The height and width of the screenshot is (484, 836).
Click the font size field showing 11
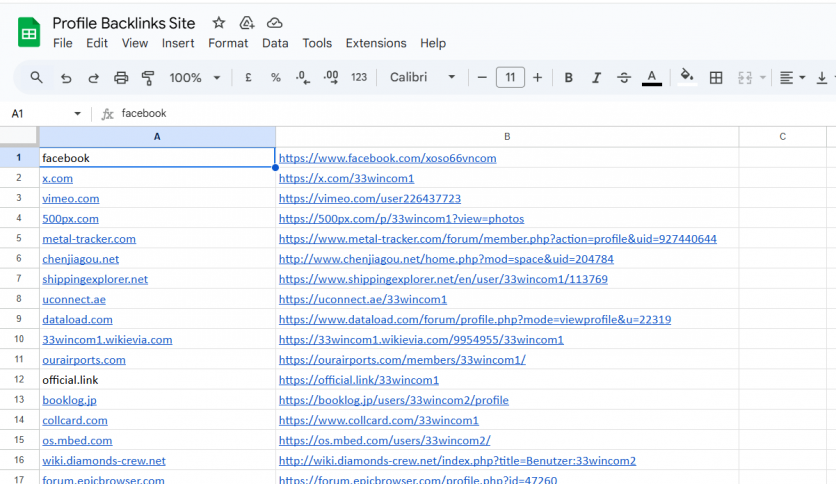coord(510,77)
